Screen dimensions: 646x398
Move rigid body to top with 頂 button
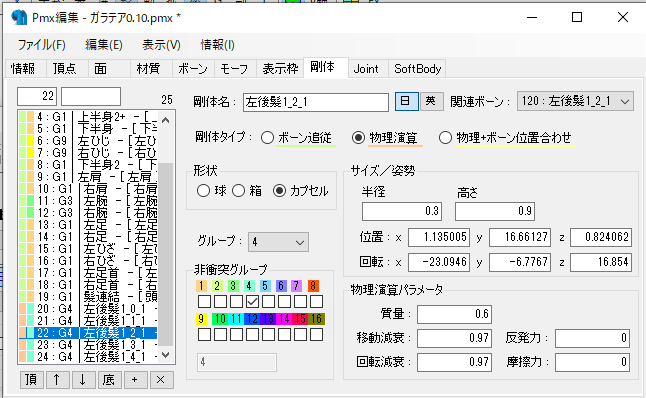coord(31,379)
